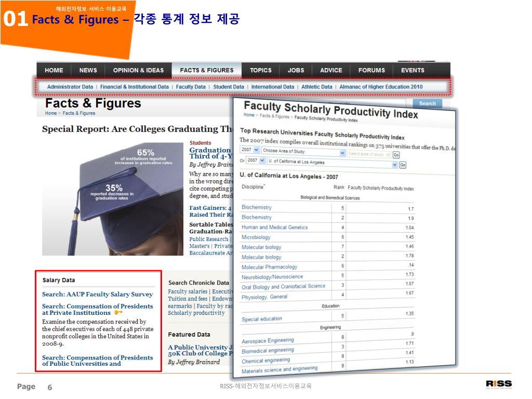Open the Public Research table link
Viewport: 532px width, 399px height.
209,239
